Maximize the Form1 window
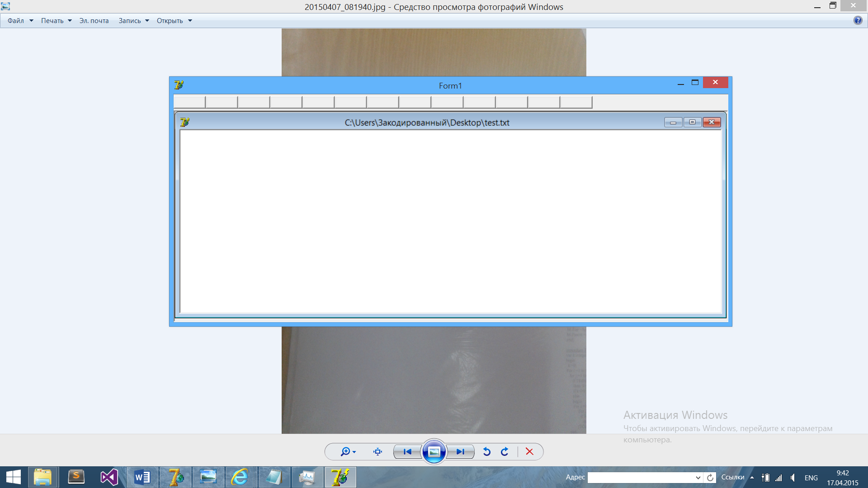The width and height of the screenshot is (868, 488). point(695,82)
